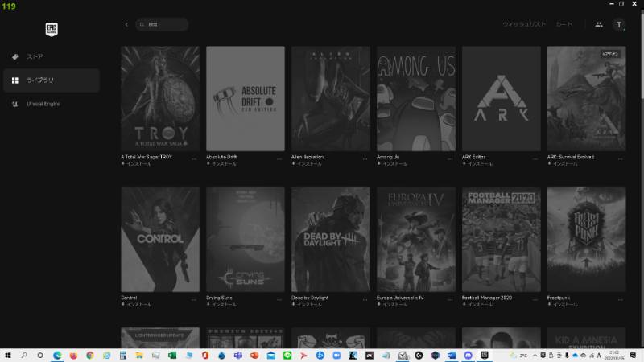The height and width of the screenshot is (362, 644).
Task: Click インストール under Absolute Drift
Action: click(221, 164)
